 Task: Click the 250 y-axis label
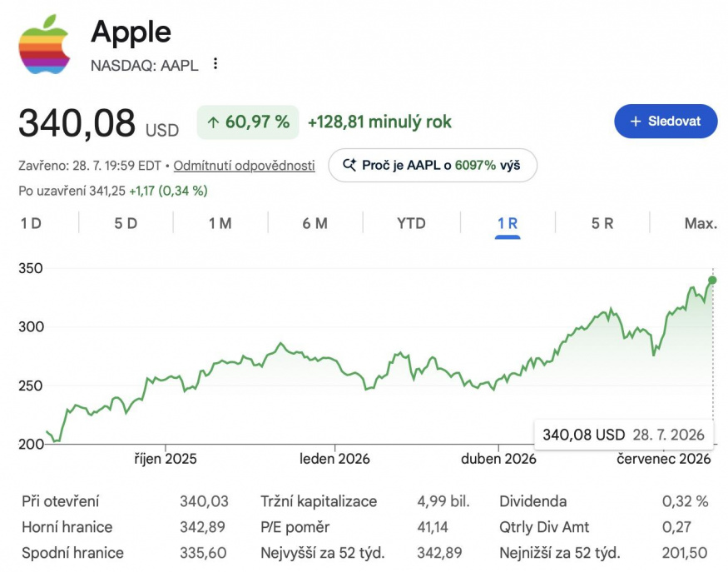(x=31, y=385)
